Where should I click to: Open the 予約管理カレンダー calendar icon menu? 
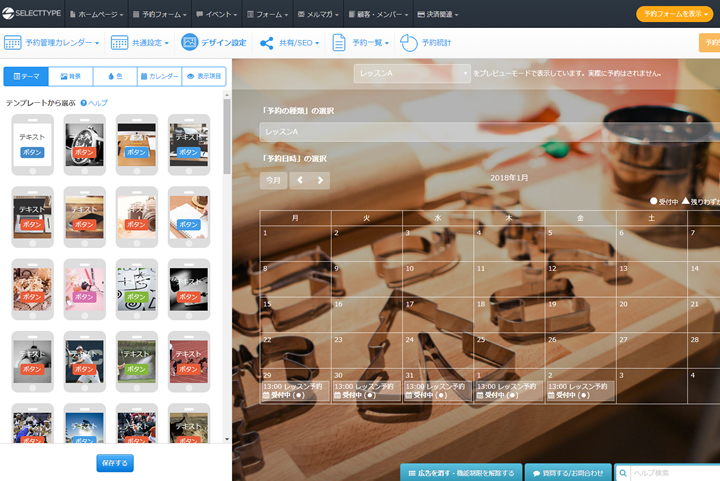pos(13,43)
